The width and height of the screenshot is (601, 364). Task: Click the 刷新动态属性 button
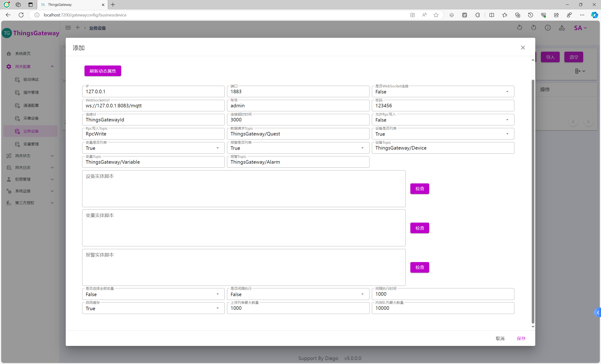click(x=103, y=71)
